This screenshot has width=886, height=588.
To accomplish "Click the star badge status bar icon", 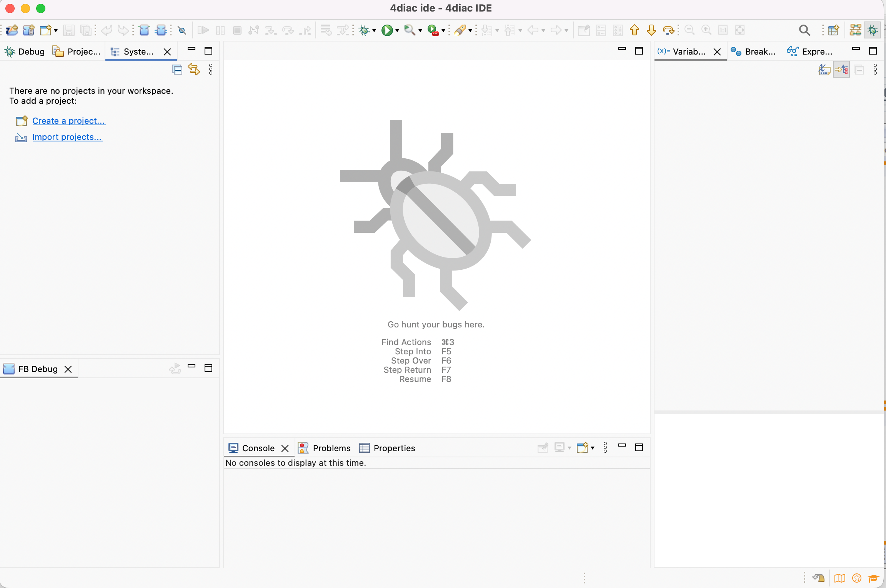I will click(857, 578).
